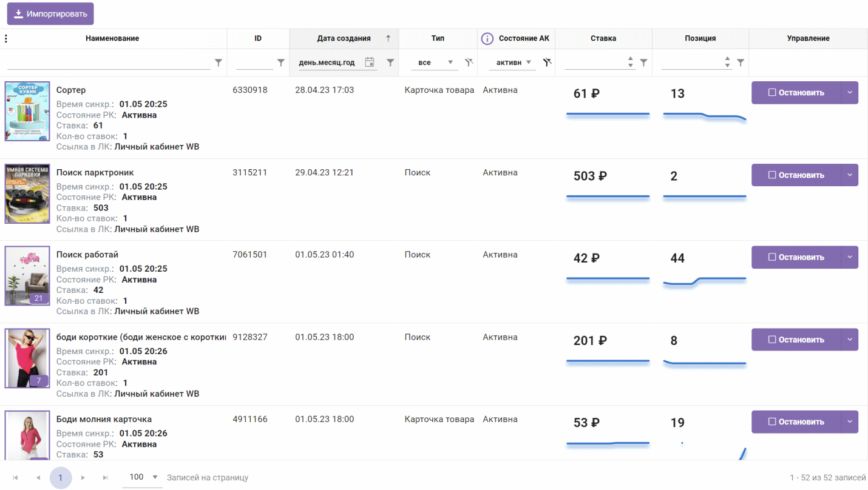Click the filter icon in Ставка column
The height and width of the screenshot is (490, 868).
click(x=643, y=62)
